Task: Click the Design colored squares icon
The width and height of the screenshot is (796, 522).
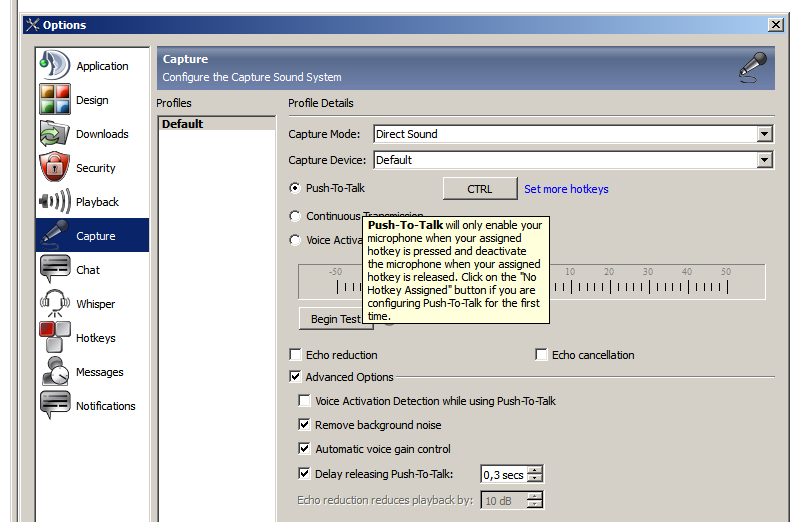Action: [x=54, y=100]
